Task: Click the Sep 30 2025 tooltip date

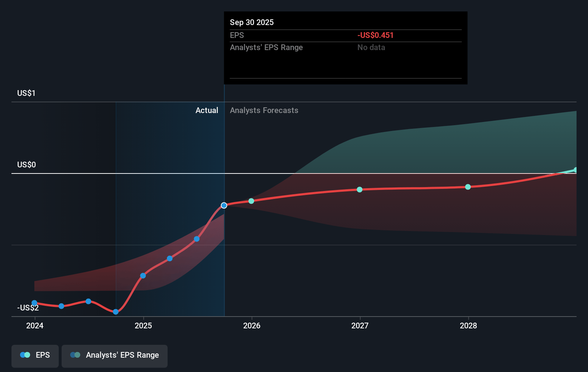Action: coord(251,22)
